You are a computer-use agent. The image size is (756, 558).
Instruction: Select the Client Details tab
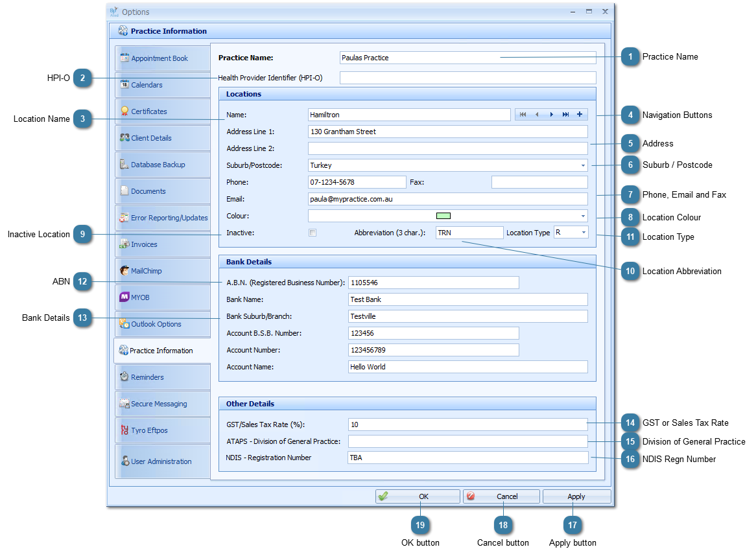pyautogui.click(x=163, y=138)
